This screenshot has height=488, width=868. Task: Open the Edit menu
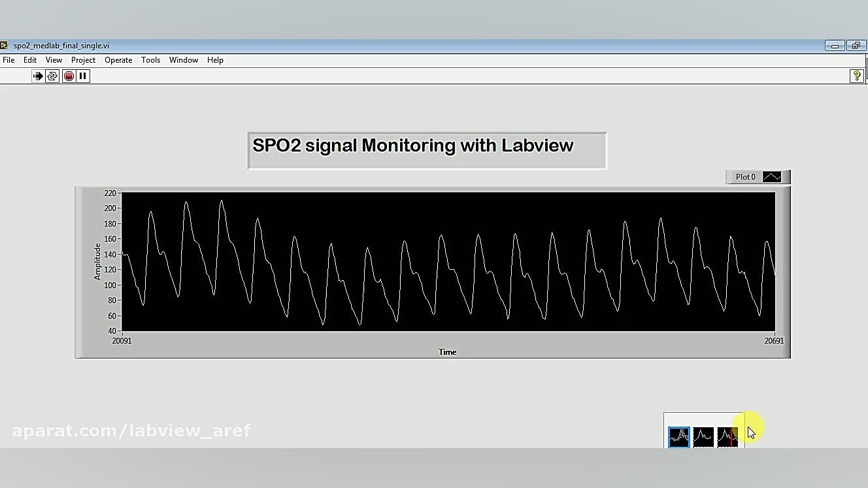click(30, 60)
